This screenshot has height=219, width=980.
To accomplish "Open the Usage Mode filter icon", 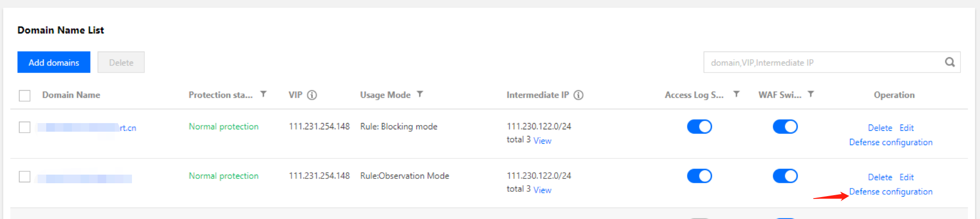I will pos(420,94).
